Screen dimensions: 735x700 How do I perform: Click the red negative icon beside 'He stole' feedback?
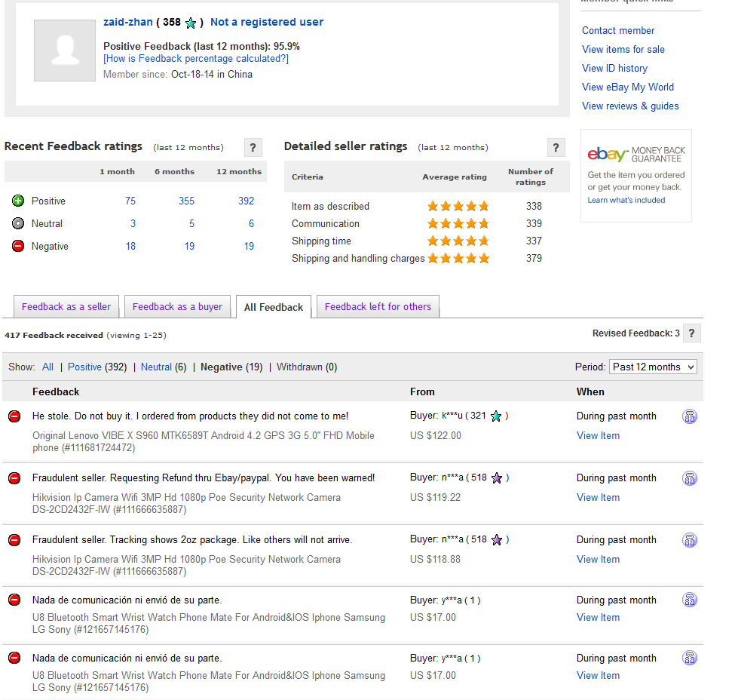pyautogui.click(x=14, y=416)
